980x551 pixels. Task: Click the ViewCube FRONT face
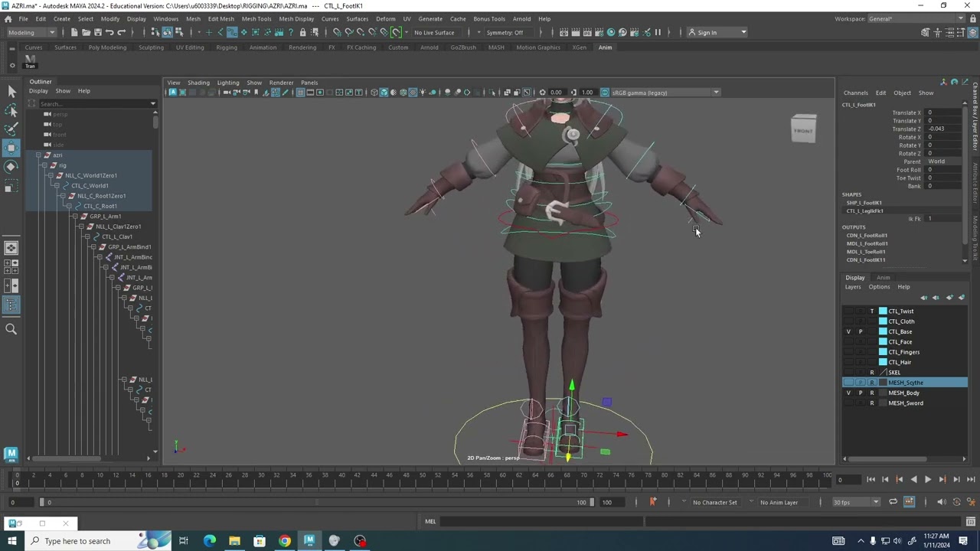[x=803, y=131]
